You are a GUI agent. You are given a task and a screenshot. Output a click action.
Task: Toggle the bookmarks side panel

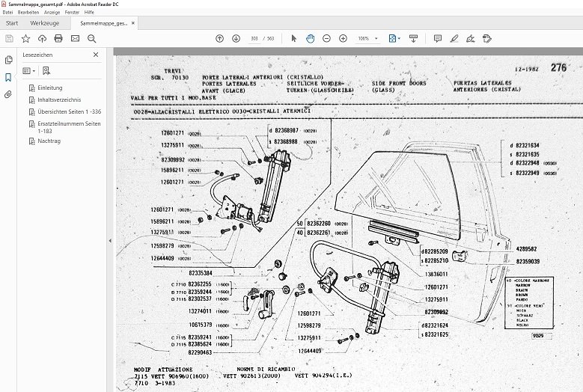(8, 77)
